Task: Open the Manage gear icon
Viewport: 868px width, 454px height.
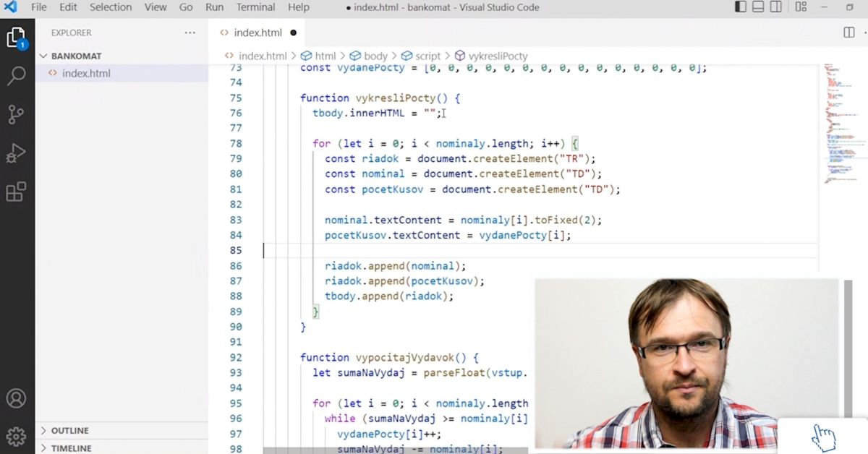Action: (16, 436)
